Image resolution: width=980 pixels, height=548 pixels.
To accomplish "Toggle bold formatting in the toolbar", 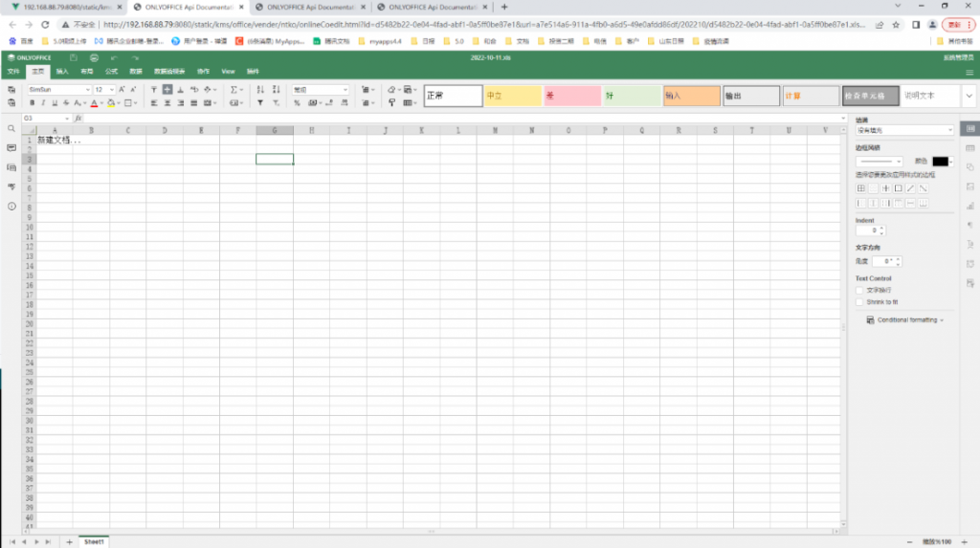I will [32, 102].
